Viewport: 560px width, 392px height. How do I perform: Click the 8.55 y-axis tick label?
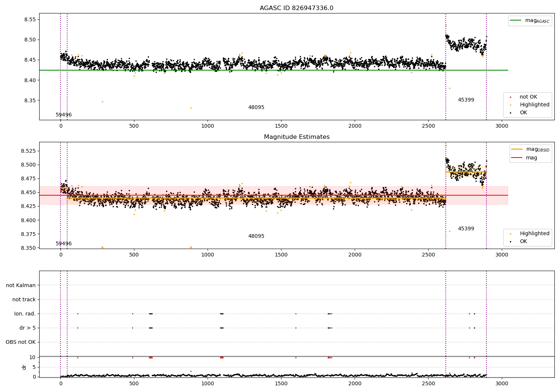[x=30, y=19]
